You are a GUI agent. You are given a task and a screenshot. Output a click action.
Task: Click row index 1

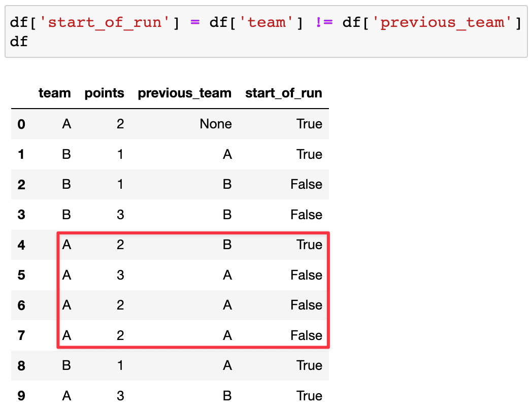coord(21,154)
